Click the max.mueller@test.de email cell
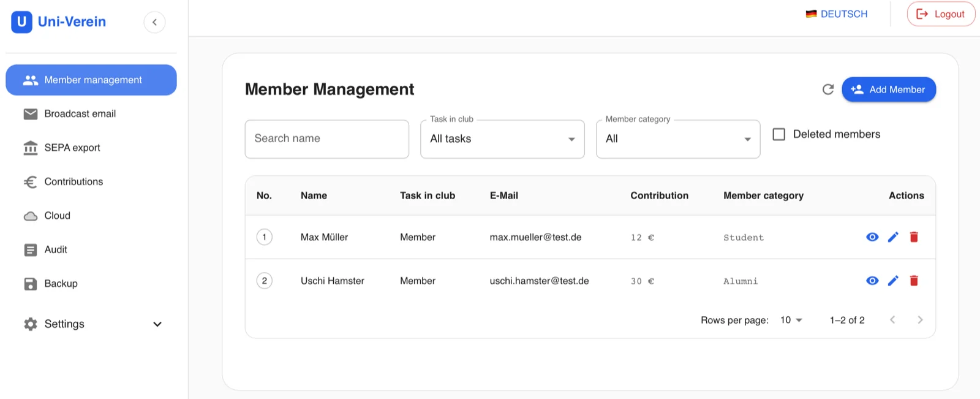The height and width of the screenshot is (399, 980). pos(535,237)
